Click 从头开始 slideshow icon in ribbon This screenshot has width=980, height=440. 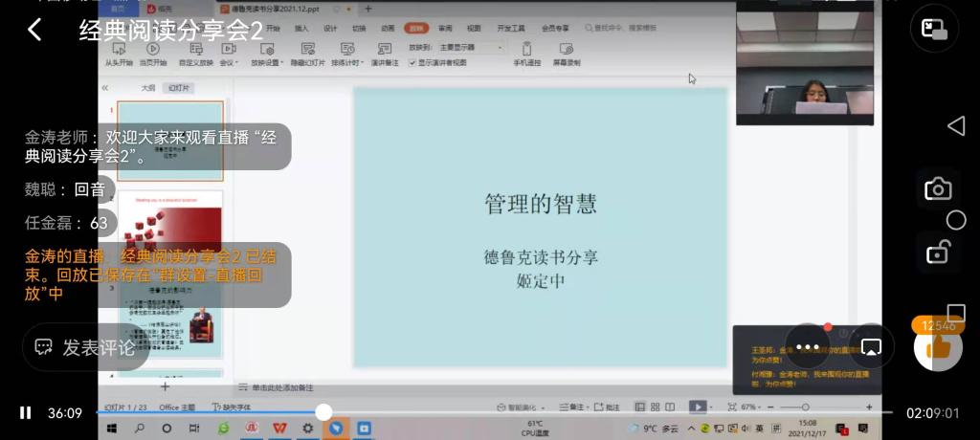119,55
